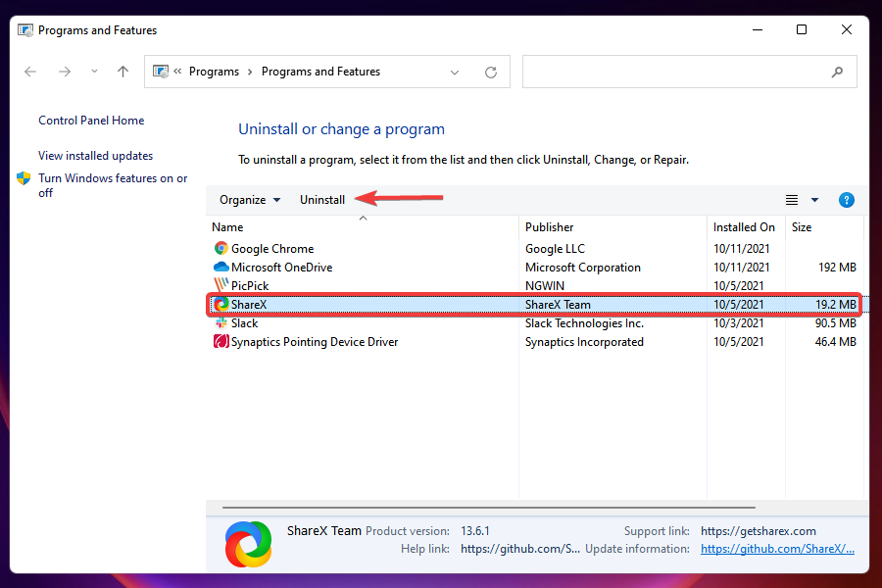This screenshot has width=882, height=588.
Task: Click the 19.2 MB size cell
Action: [836, 304]
